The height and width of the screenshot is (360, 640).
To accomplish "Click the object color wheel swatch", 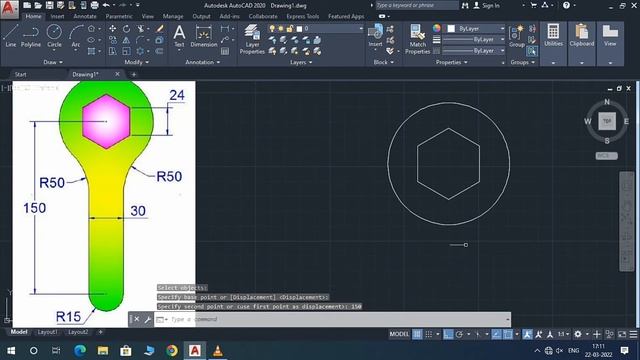I will (437, 28).
